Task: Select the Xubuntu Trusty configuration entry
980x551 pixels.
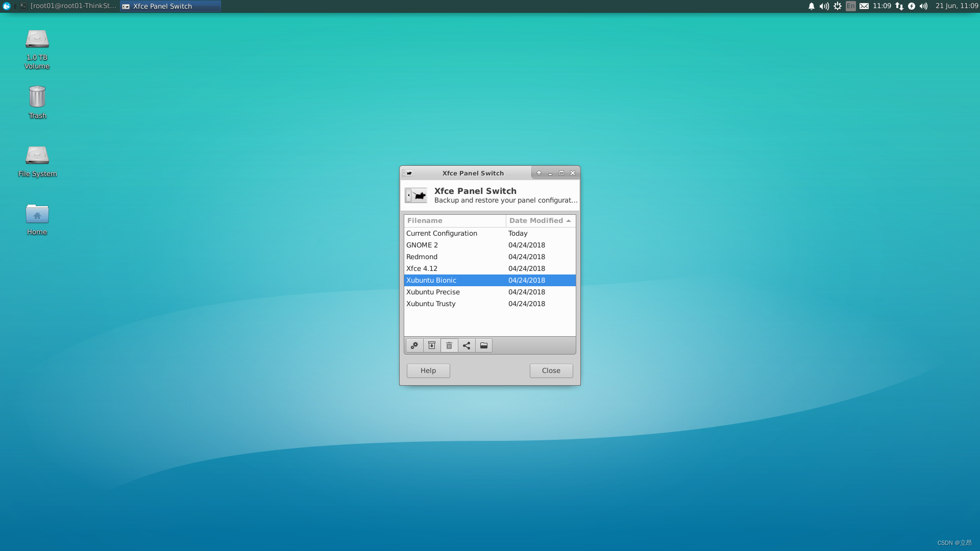Action: tap(430, 304)
